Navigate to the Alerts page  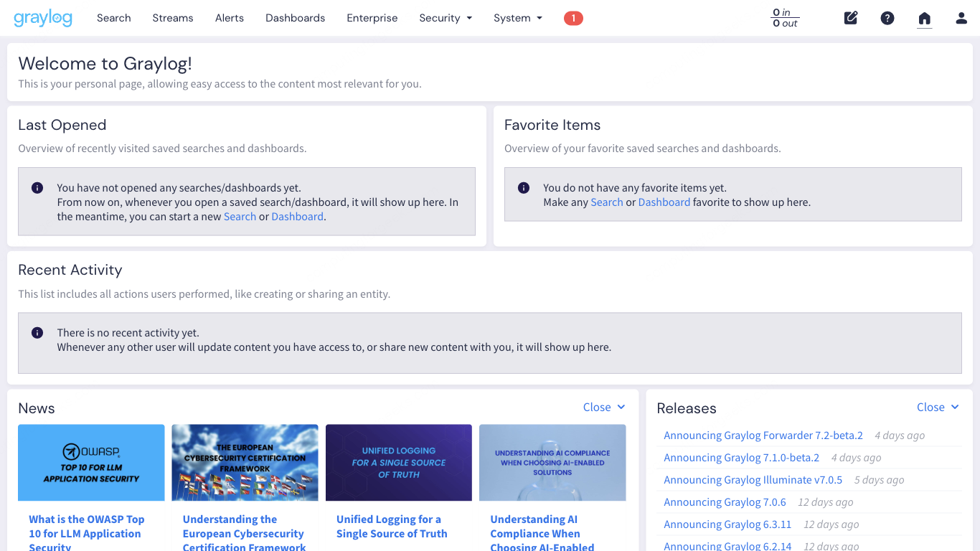tap(230, 18)
